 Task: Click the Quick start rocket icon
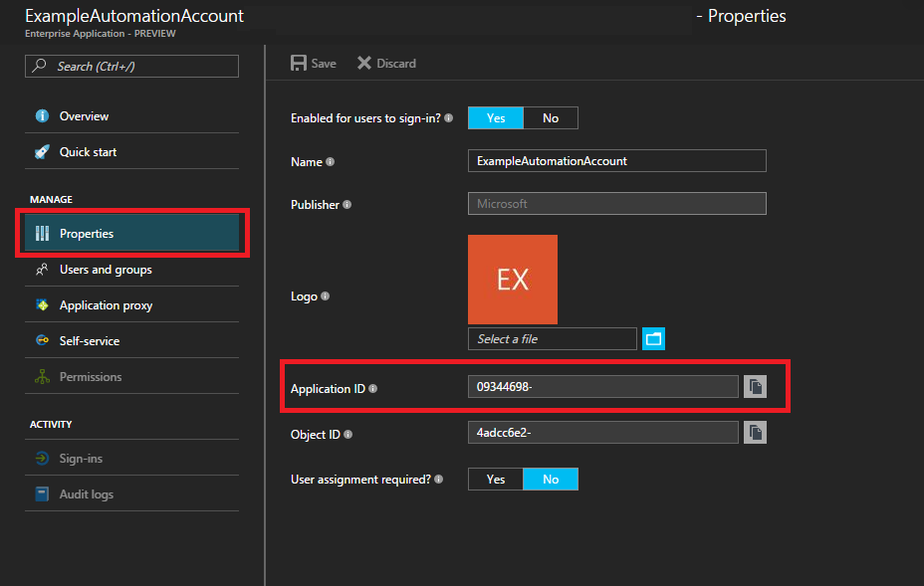(x=42, y=152)
